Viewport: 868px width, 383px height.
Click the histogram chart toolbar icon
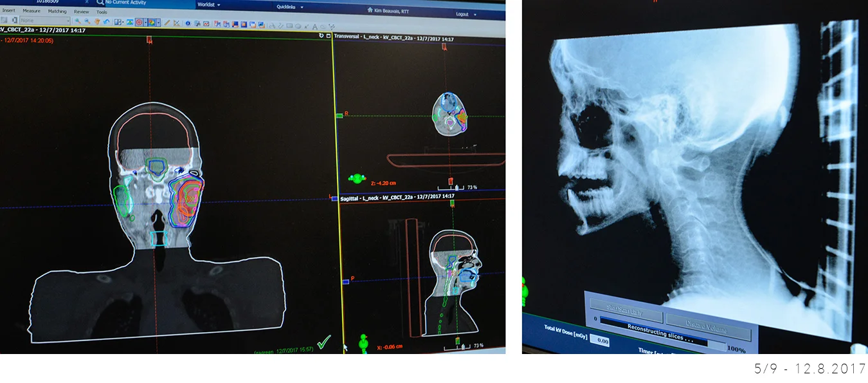coord(206,24)
